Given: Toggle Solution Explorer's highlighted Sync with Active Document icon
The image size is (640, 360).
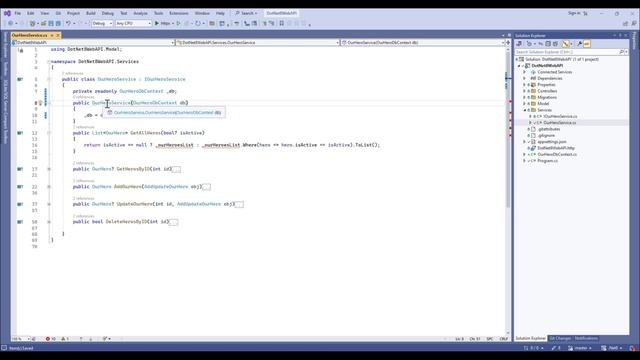Looking at the screenshot, I should (565, 44).
